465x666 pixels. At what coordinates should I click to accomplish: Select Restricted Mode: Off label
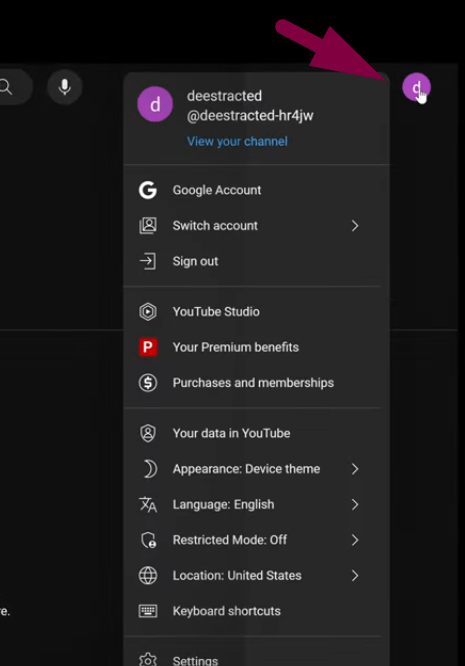pos(230,540)
